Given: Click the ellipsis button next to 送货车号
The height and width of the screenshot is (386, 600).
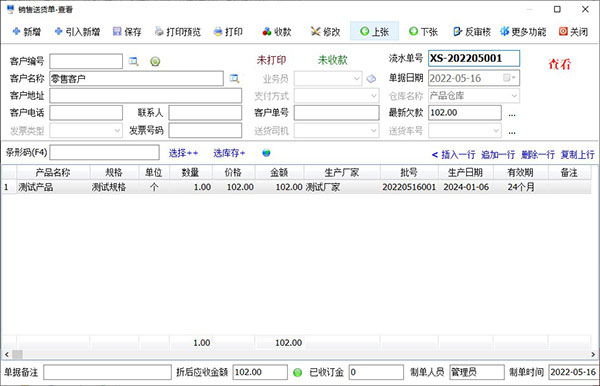Looking at the screenshot, I should pos(512,132).
